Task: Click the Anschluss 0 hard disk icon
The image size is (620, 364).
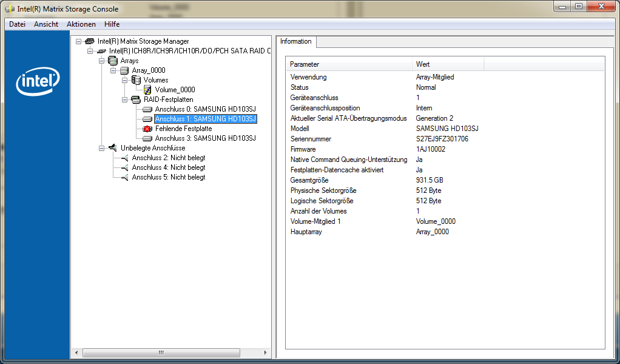Action: [x=147, y=109]
